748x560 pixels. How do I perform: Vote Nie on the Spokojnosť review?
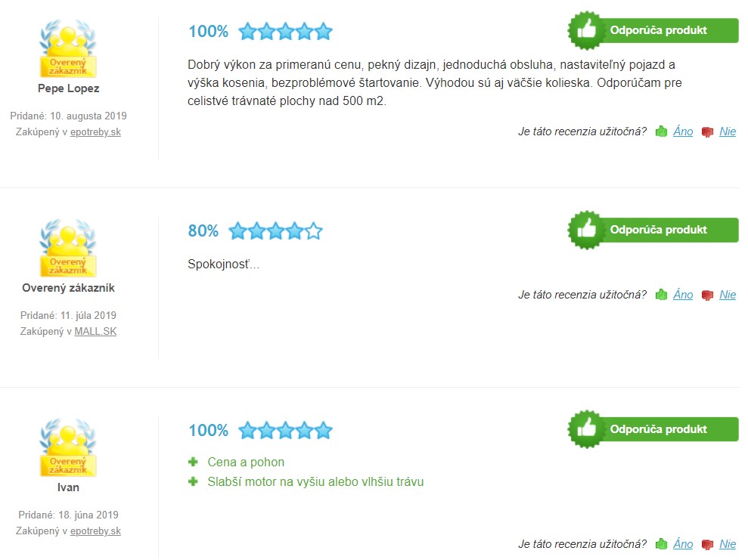click(728, 295)
